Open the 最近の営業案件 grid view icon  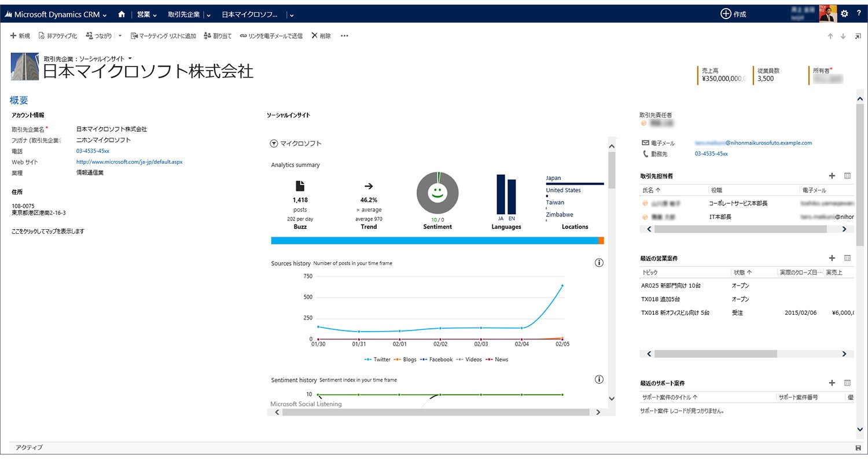pos(847,258)
